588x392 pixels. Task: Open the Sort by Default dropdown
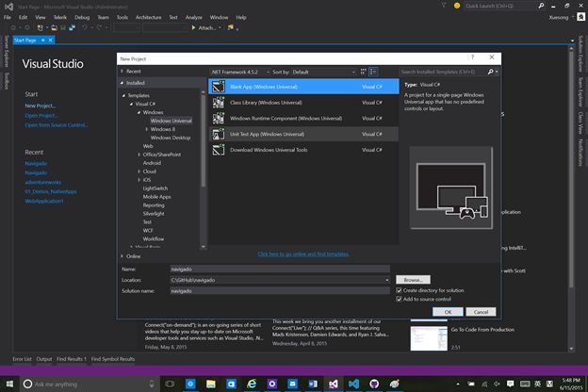[323, 72]
